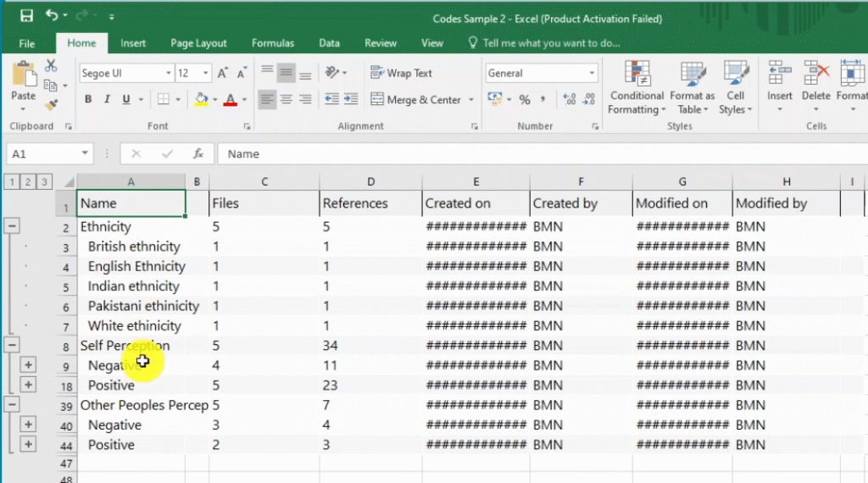Open the File menu
Image resolution: width=868 pixels, height=483 pixels.
[27, 43]
